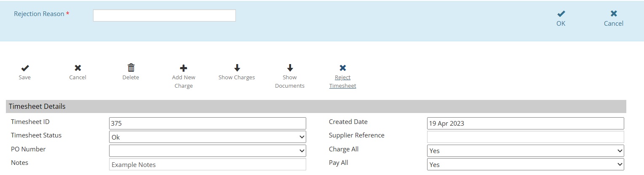
Task: Click the Delete label in toolbar
Action: click(131, 78)
